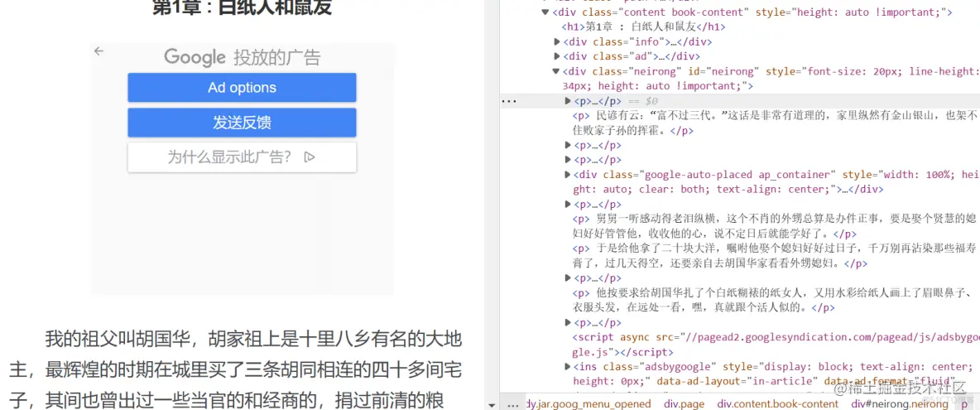This screenshot has height=410, width=980.
Task: Expand the div class info node
Action: 557,42
